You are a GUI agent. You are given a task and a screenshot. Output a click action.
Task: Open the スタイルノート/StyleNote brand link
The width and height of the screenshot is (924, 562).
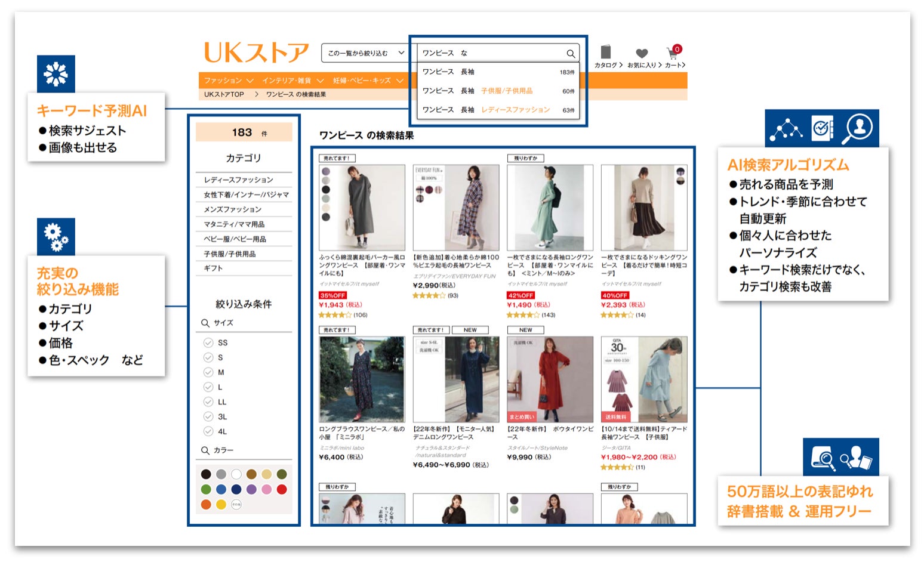pyautogui.click(x=537, y=448)
